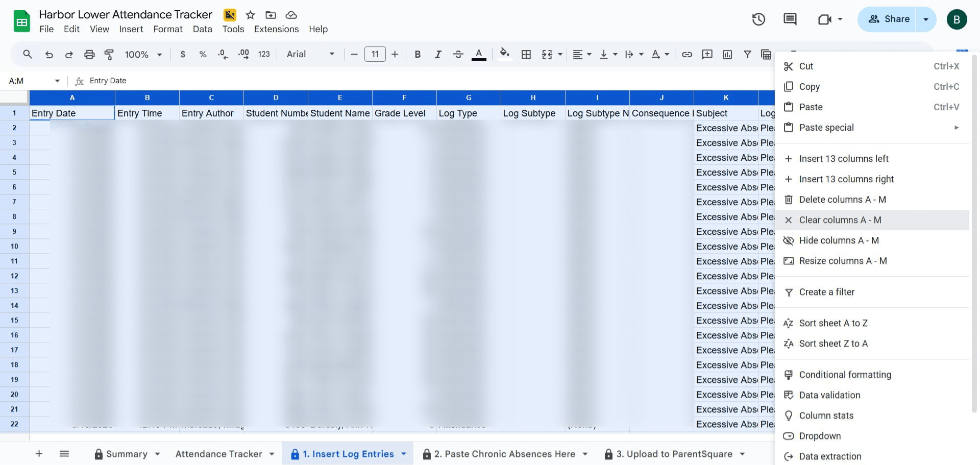
Task: Click the search menus magnifier icon
Action: (28, 54)
